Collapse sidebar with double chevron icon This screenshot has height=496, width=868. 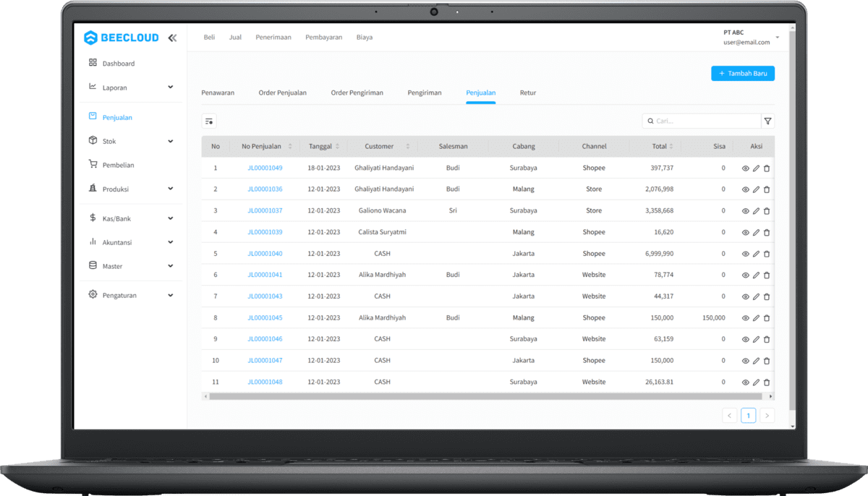pos(172,38)
